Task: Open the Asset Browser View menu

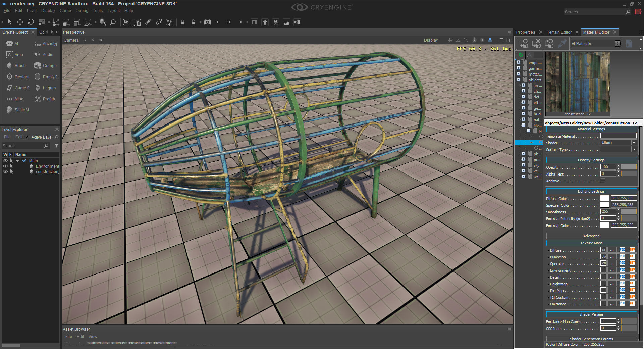Action: [x=93, y=337]
